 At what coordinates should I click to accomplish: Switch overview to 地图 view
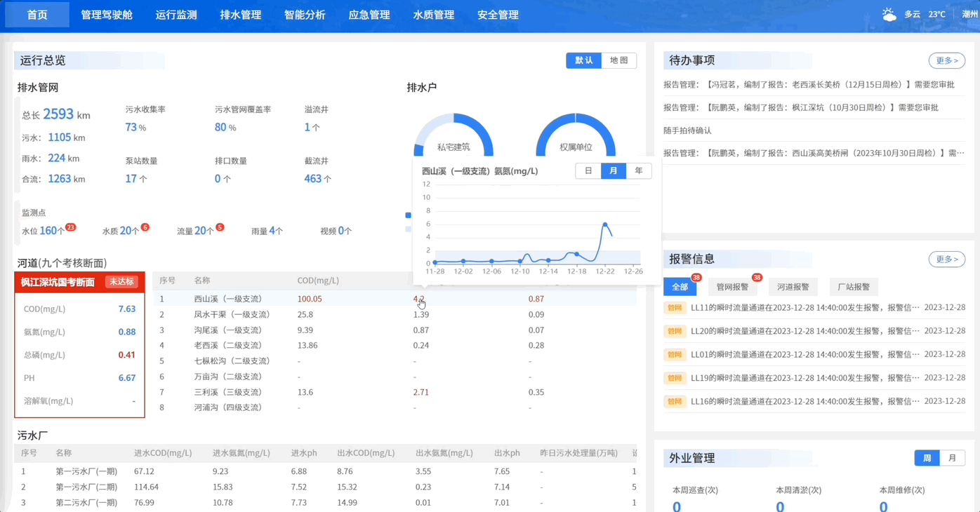coord(619,60)
